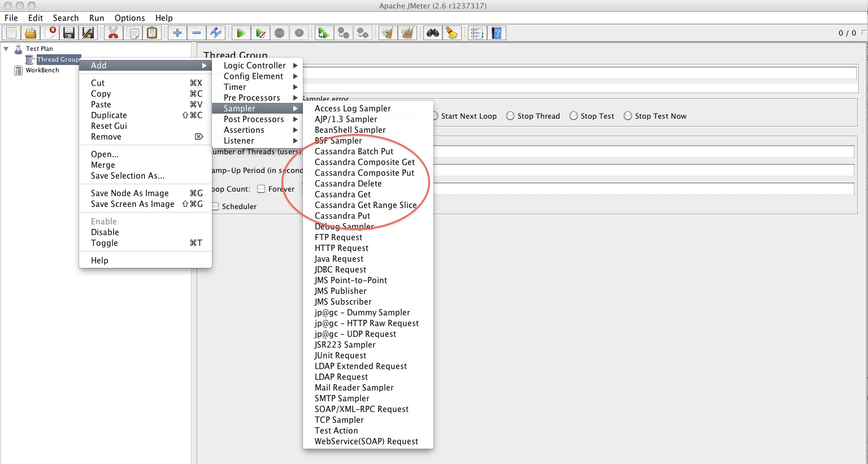The image size is (868, 464).
Task: Expand the Logic Controller submenu
Action: [x=257, y=66]
